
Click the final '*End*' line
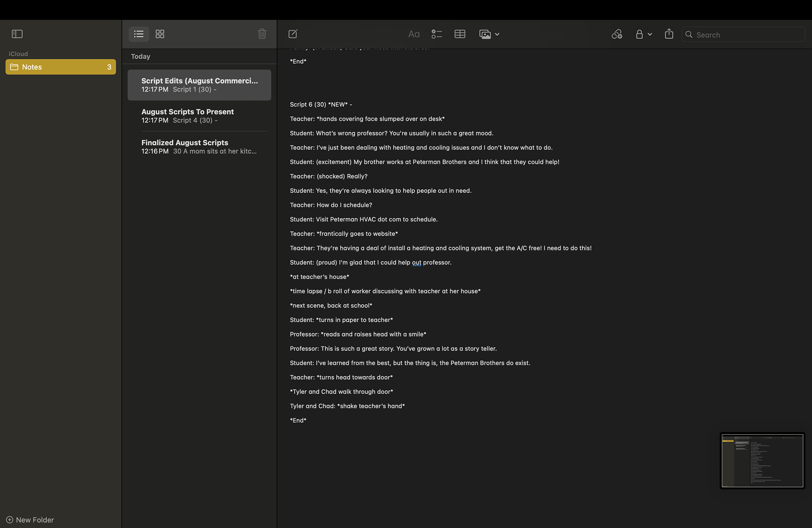click(x=298, y=421)
